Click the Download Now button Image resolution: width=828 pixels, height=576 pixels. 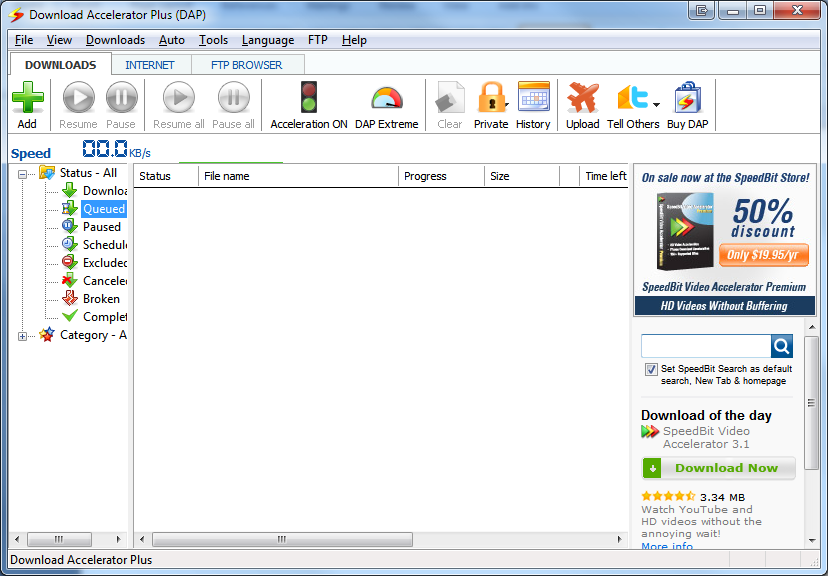tap(718, 468)
